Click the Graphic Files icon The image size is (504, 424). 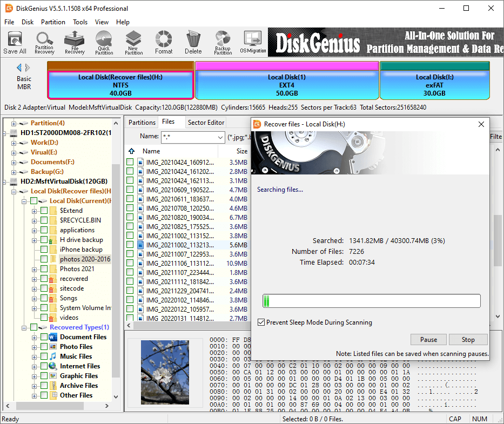coord(53,376)
